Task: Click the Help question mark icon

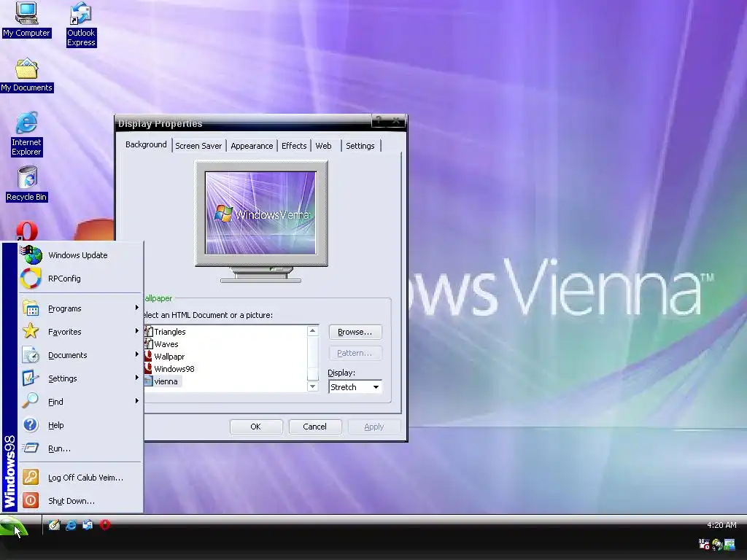Action: pyautogui.click(x=31, y=425)
